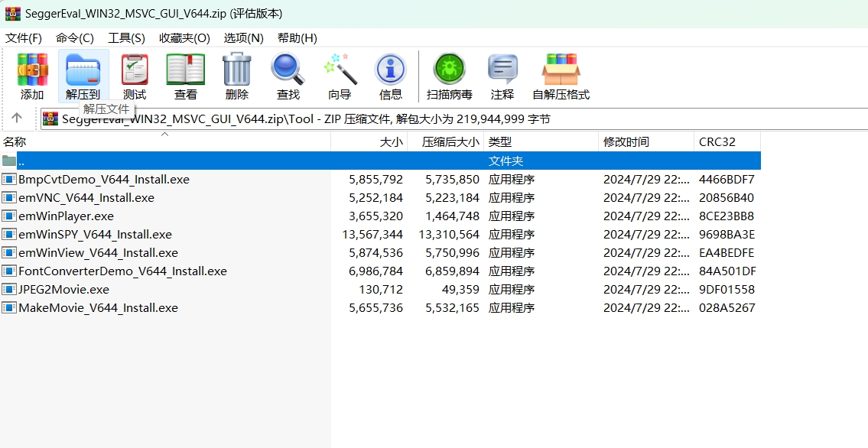Viewport: 868px width, 448px height.
Task: Open the 文件(F) menu
Action: click(x=24, y=38)
